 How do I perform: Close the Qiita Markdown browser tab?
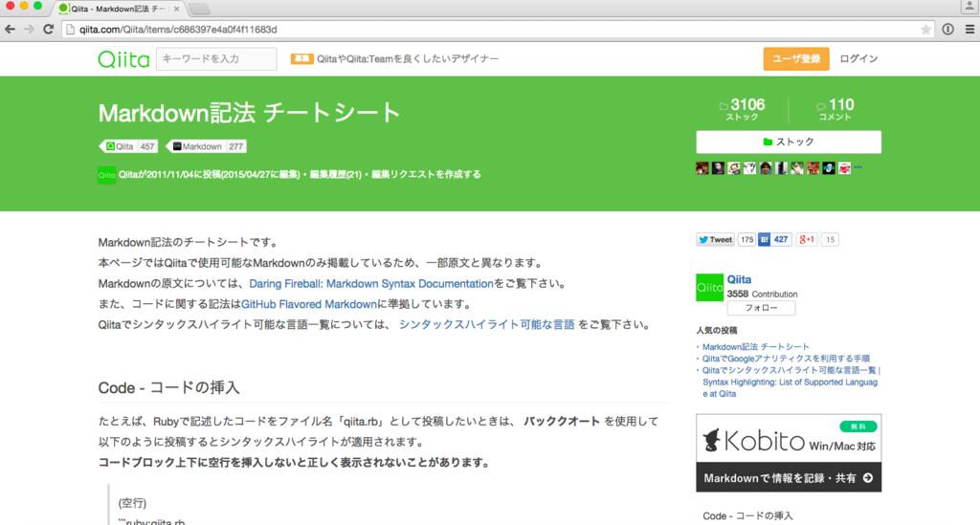pos(176,9)
